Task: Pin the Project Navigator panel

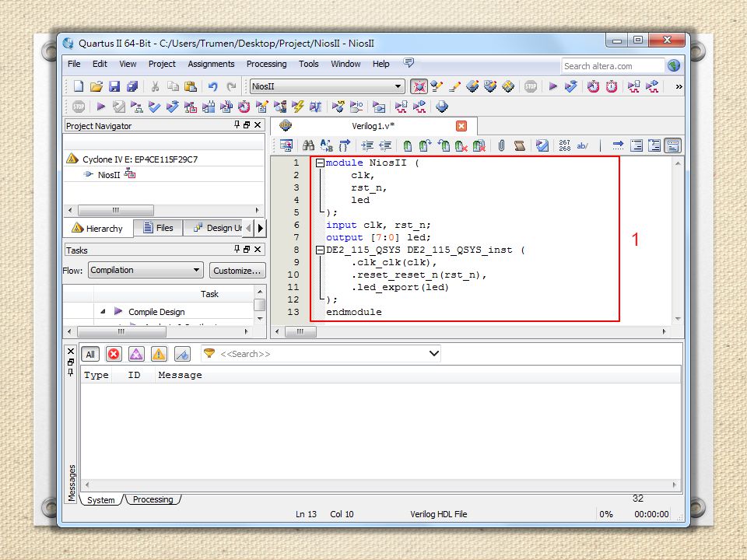Action: pos(237,124)
